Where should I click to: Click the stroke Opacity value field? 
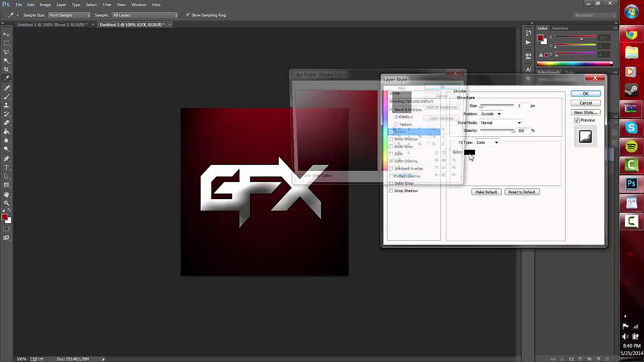(522, 131)
